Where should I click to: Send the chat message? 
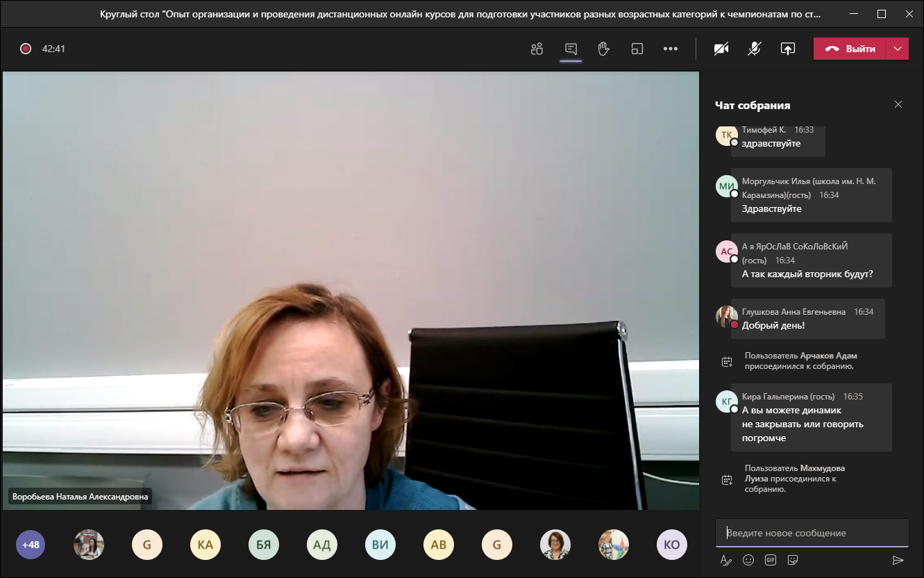pos(898,560)
